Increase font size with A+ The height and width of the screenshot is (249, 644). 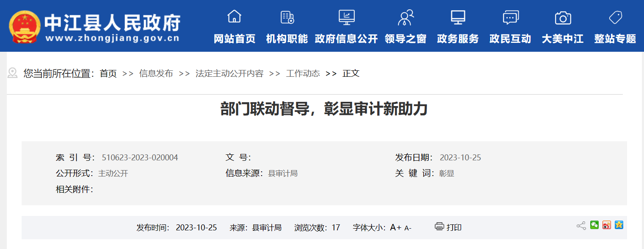coord(395,227)
